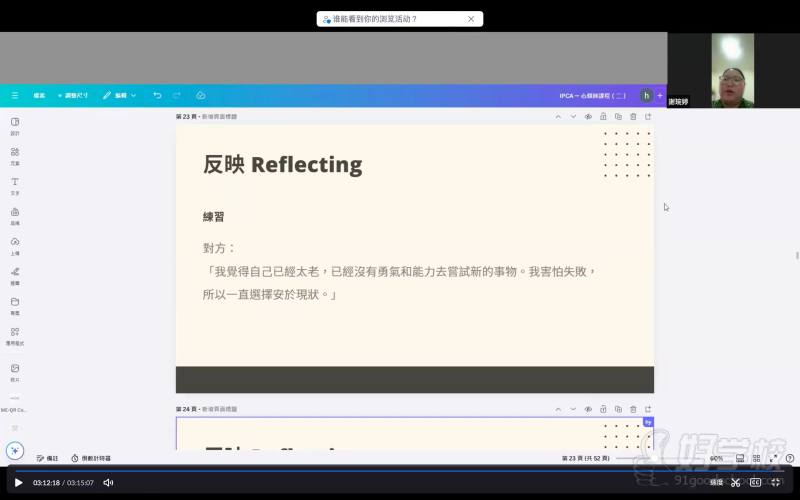Open the 應用程式 Apps sidebar panel
The image size is (800, 500).
click(x=15, y=336)
